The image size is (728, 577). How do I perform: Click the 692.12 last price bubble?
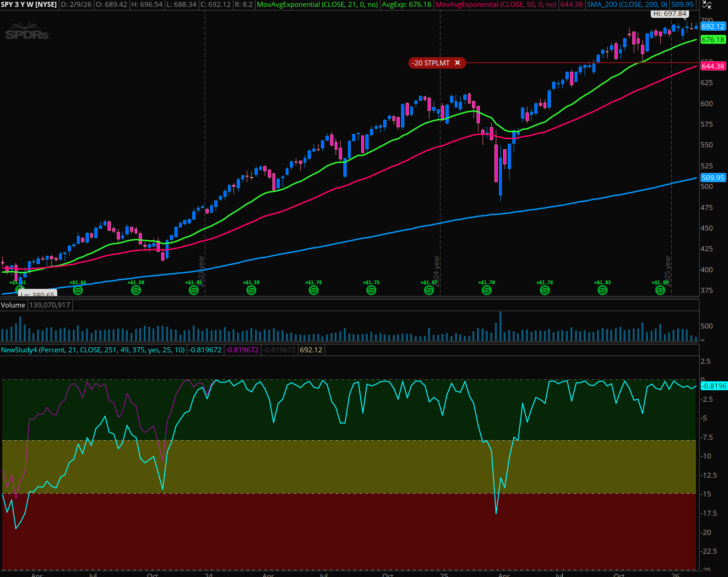click(x=713, y=27)
